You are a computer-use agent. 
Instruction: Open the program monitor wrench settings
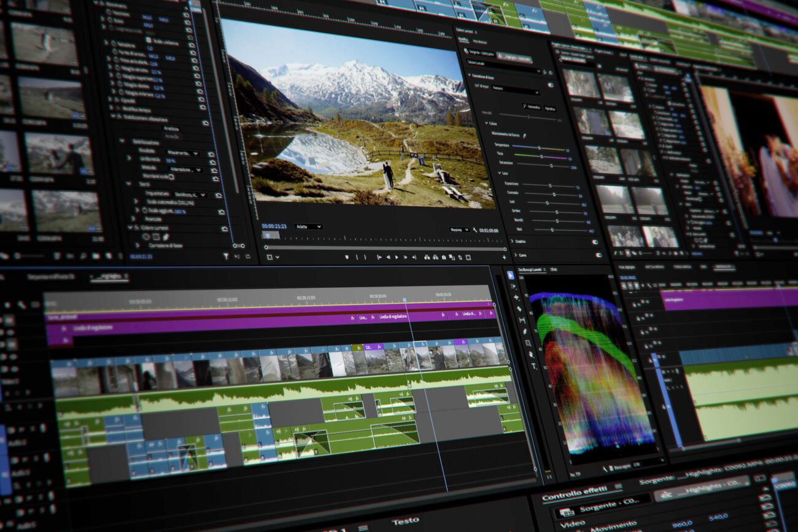pos(475,229)
